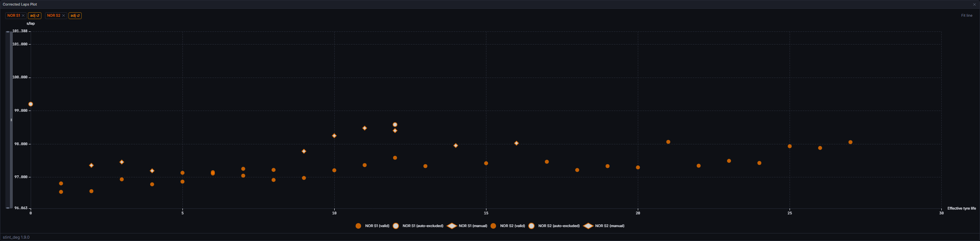Select the valid point at tyre life 25

790,146
